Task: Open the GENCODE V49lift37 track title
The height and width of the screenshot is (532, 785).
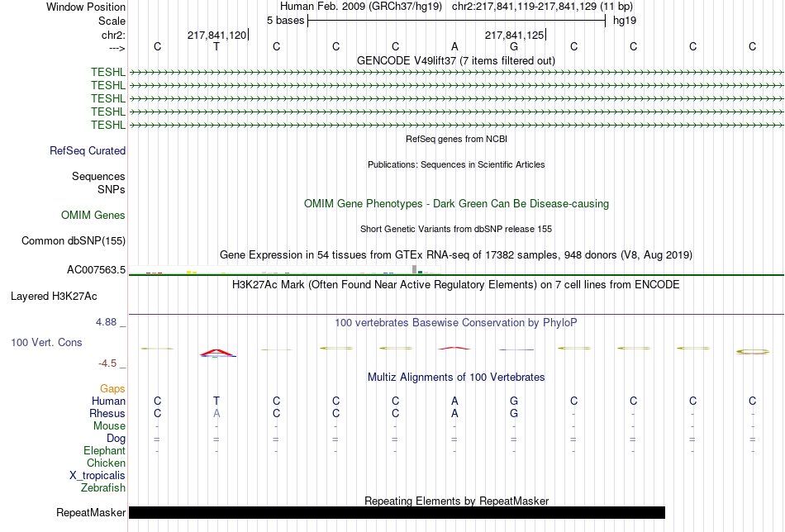Action: (456, 60)
